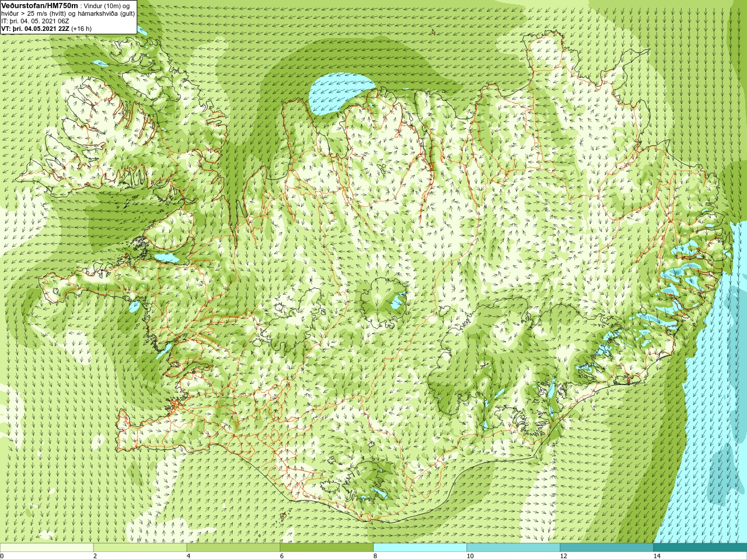Click the legend scale label '2'
Image resolution: width=747 pixels, height=560 pixels.
pyautogui.click(x=95, y=556)
